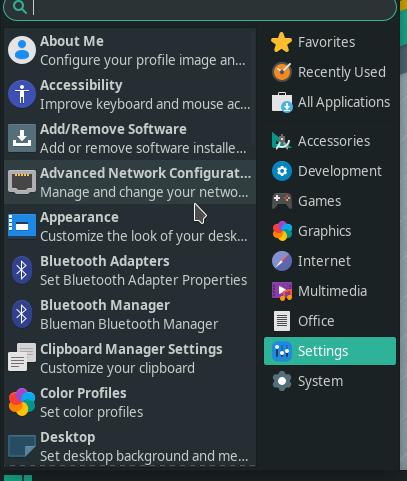Click the Advanced Network Configuration ethernet icon
This screenshot has height=481, width=407.
tap(22, 182)
